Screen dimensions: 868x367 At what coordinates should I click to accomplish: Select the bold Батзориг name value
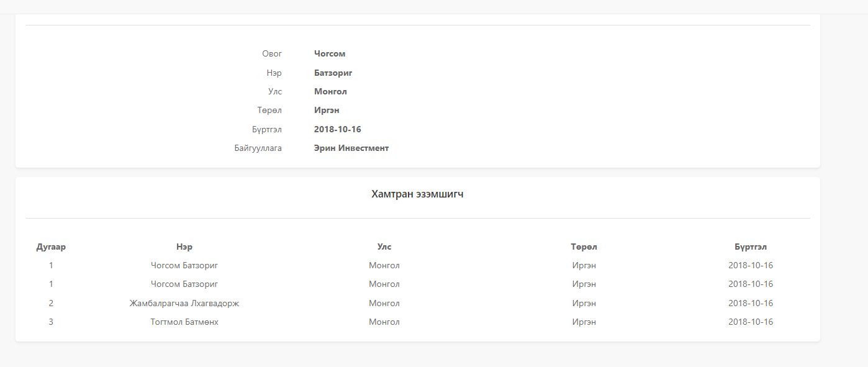(333, 73)
